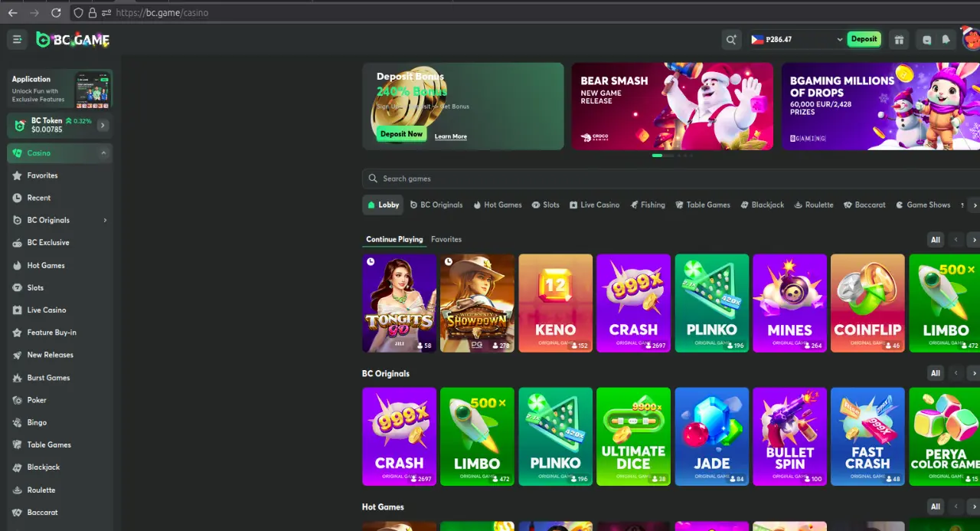Click the Search games field
This screenshot has width=980, height=531.
tap(671, 179)
